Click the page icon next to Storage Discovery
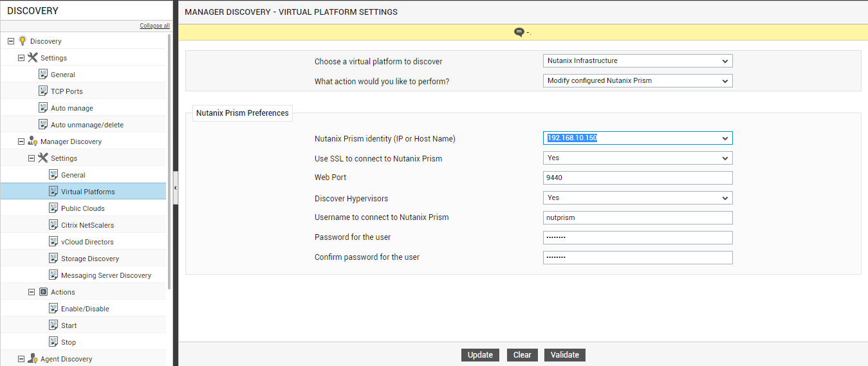 pyautogui.click(x=53, y=258)
